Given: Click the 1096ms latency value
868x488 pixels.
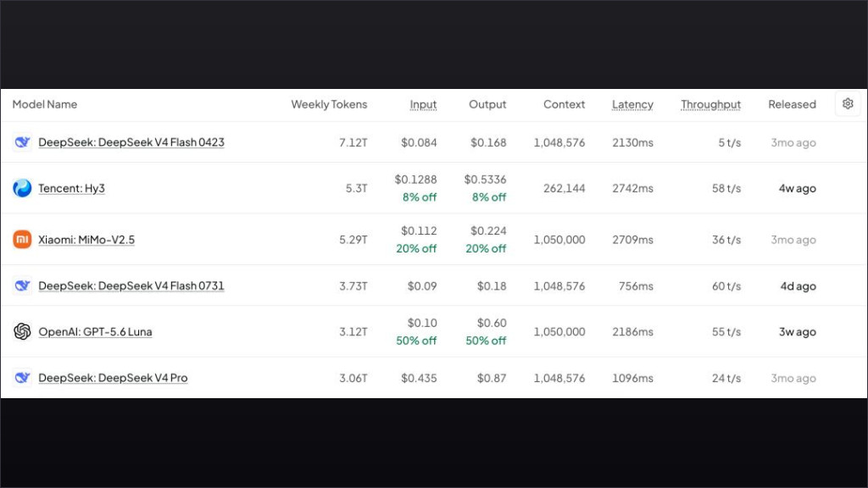Looking at the screenshot, I should point(632,378).
